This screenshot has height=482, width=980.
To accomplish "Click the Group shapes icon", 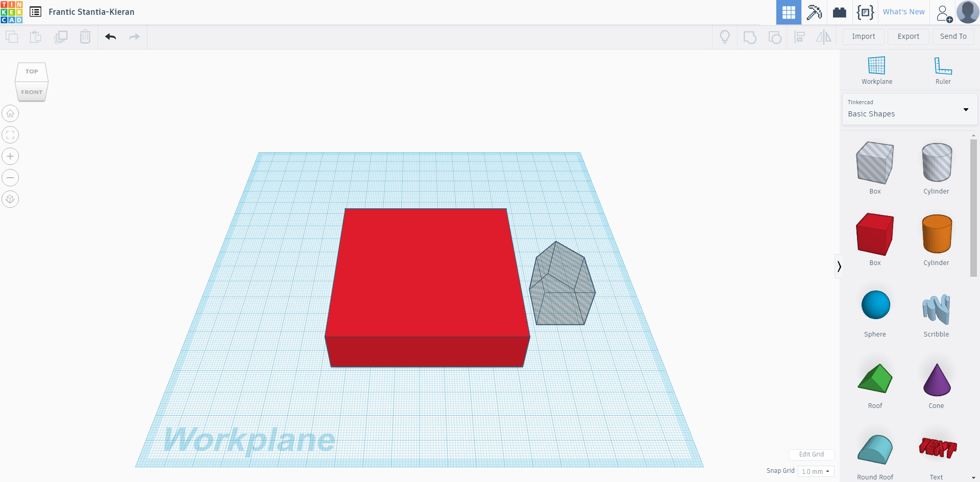I will 750,37.
